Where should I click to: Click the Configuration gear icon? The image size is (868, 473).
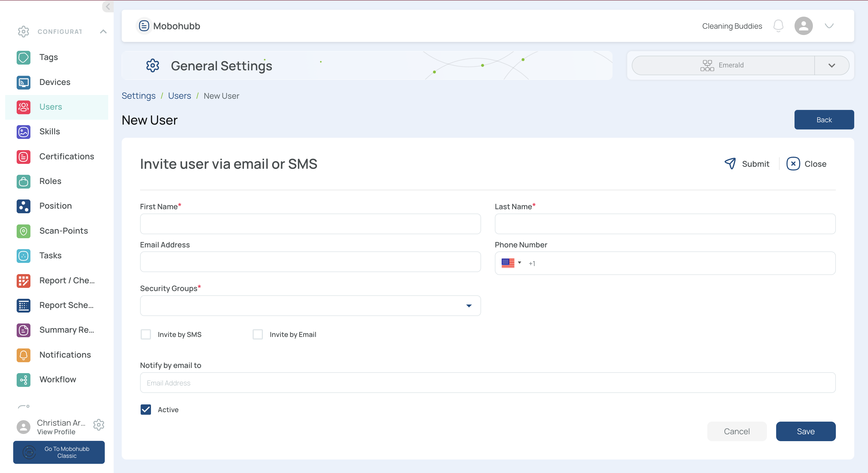(23, 31)
